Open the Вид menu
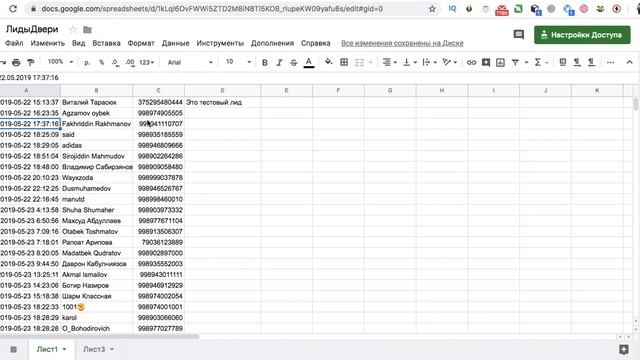This screenshot has height=360, width=640. click(x=78, y=43)
